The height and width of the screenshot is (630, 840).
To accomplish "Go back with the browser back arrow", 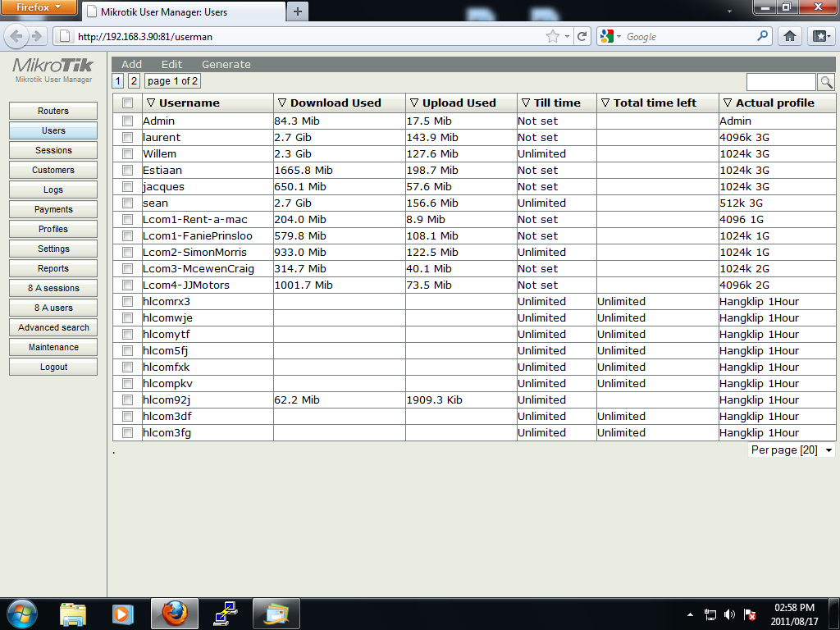I will (16, 36).
